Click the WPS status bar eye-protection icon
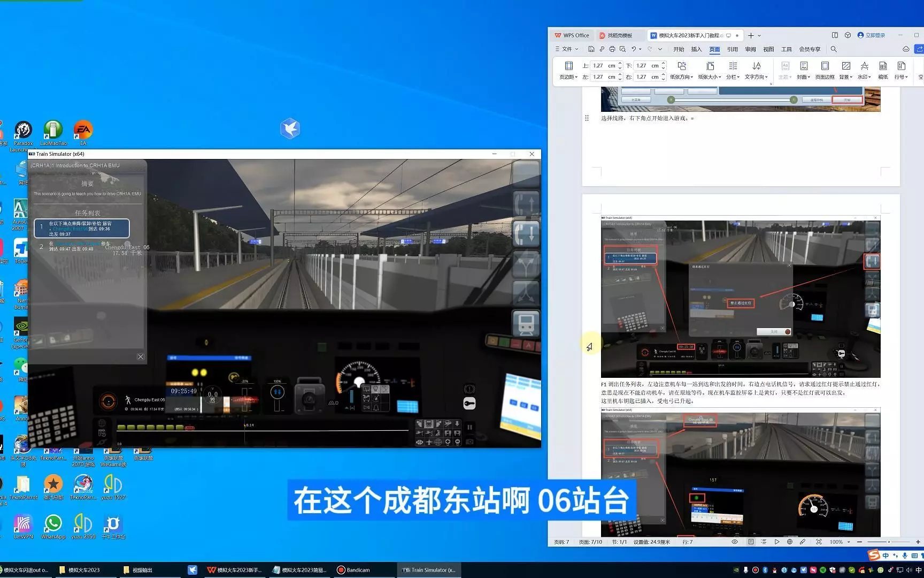This screenshot has height=578, width=924. (x=735, y=542)
